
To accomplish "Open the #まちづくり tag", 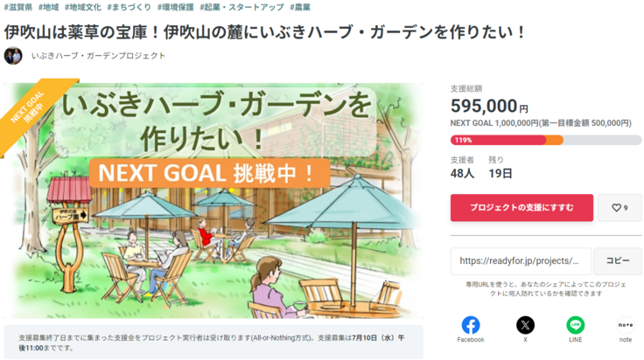I will (129, 7).
